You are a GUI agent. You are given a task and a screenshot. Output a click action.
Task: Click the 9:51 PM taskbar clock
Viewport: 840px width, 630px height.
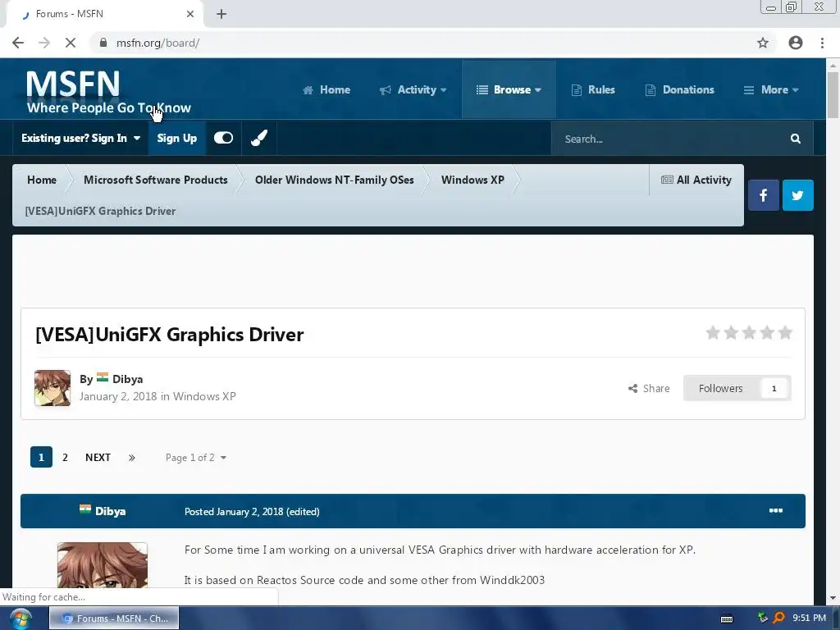click(810, 618)
